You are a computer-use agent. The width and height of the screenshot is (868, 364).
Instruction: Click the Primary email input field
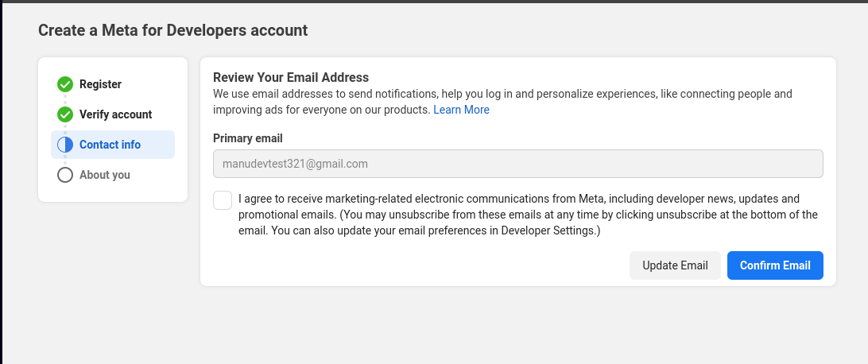pos(517,164)
